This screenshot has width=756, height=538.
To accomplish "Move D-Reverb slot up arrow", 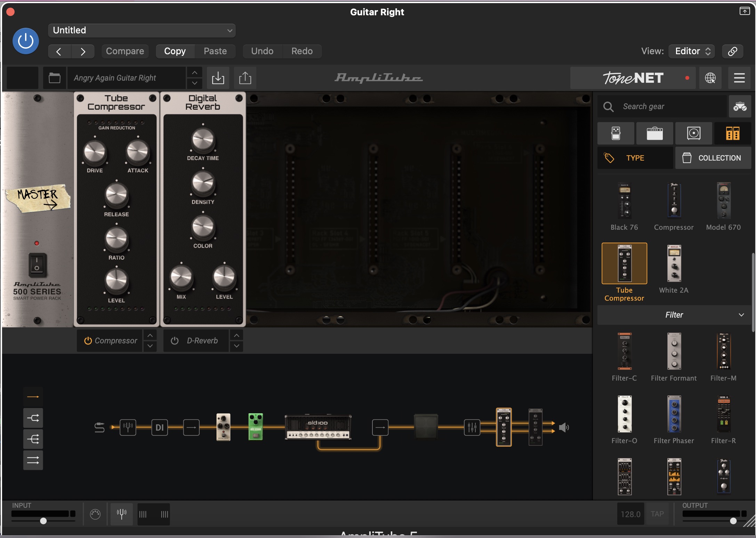I will [236, 335].
